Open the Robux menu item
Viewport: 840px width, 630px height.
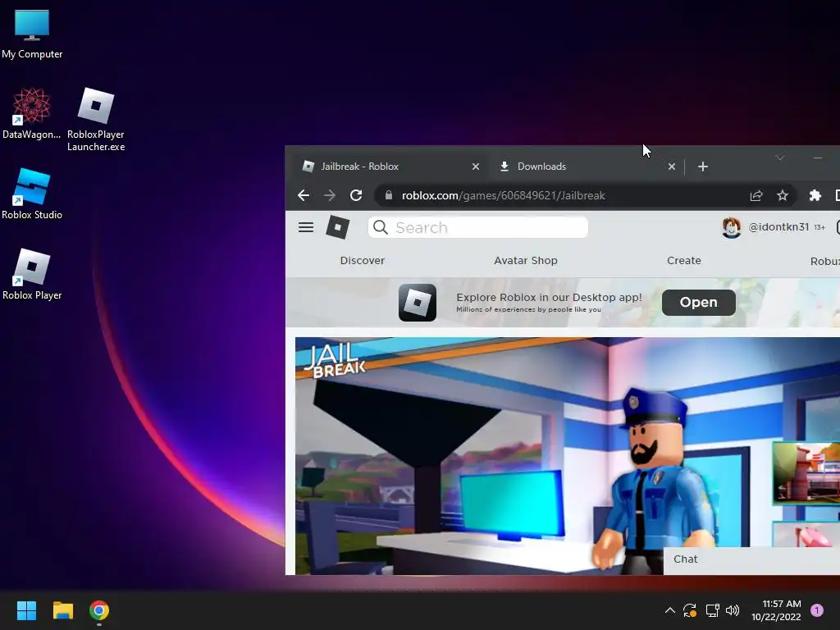coord(825,262)
